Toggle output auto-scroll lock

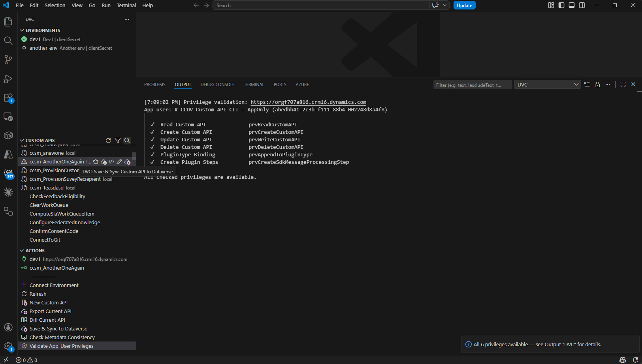pos(597,84)
